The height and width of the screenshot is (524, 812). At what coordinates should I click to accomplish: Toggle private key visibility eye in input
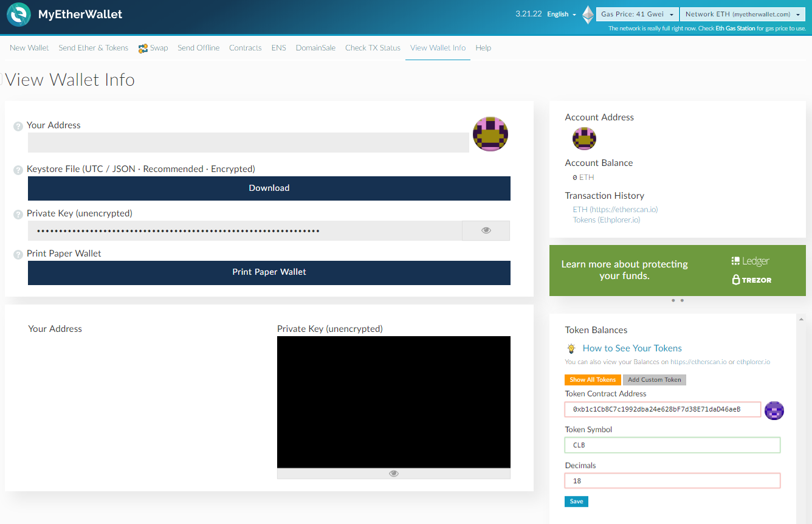click(x=486, y=230)
